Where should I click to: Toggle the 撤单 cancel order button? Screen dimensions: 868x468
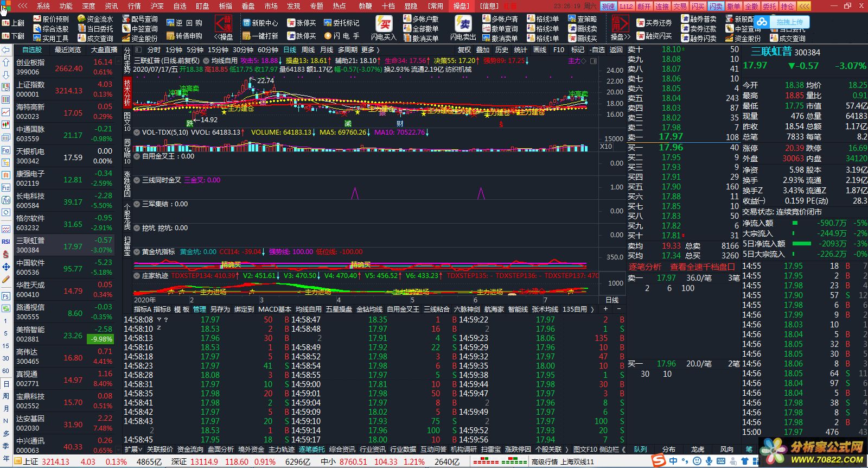(x=734, y=6)
